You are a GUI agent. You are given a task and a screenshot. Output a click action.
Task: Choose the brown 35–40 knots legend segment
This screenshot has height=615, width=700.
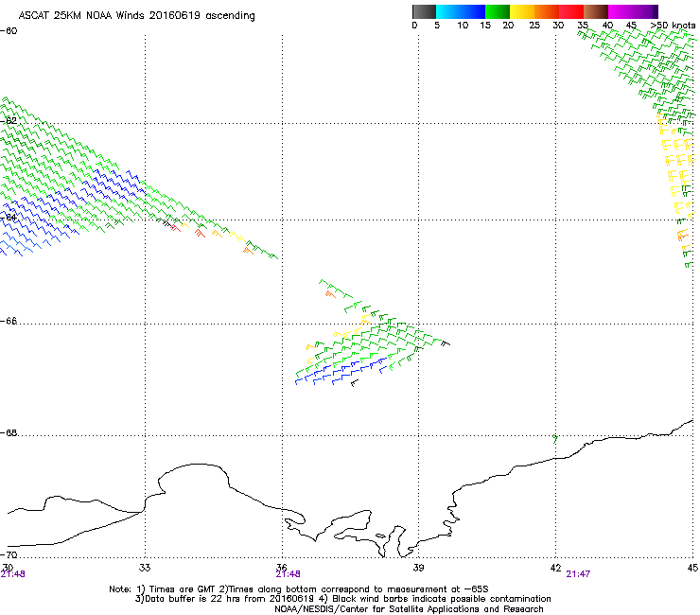pyautogui.click(x=596, y=11)
